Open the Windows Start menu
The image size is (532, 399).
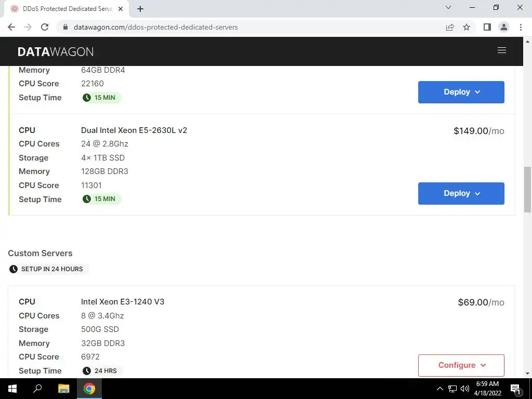12,389
